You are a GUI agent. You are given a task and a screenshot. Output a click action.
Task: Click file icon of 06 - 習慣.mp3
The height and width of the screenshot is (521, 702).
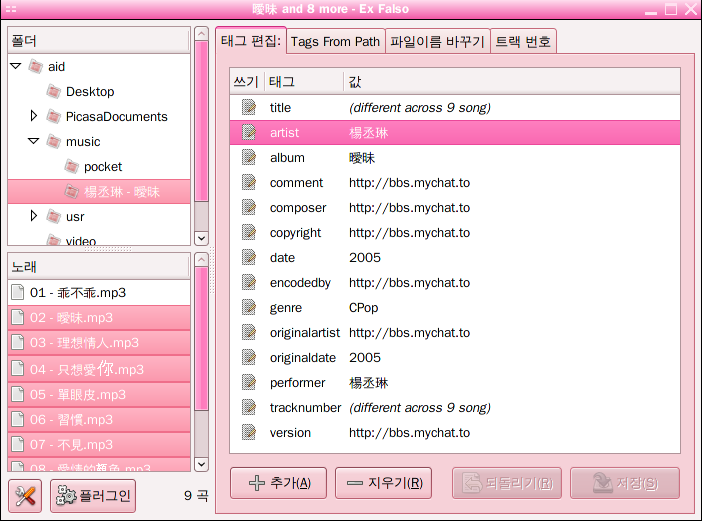pyautogui.click(x=18, y=419)
